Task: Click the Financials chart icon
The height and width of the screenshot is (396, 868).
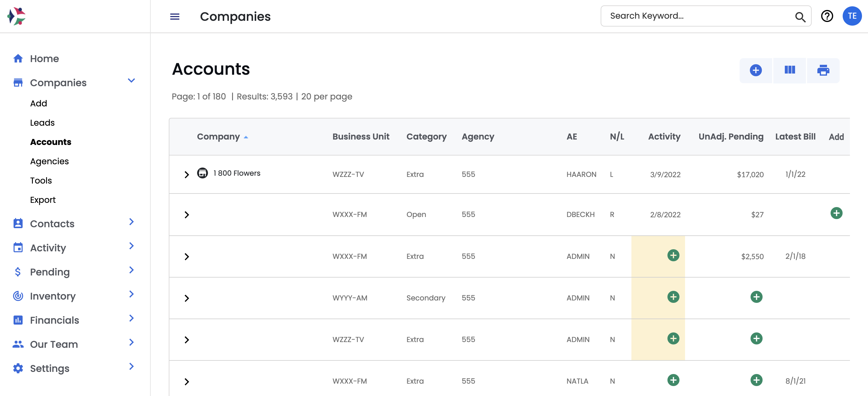Action: coord(18,320)
